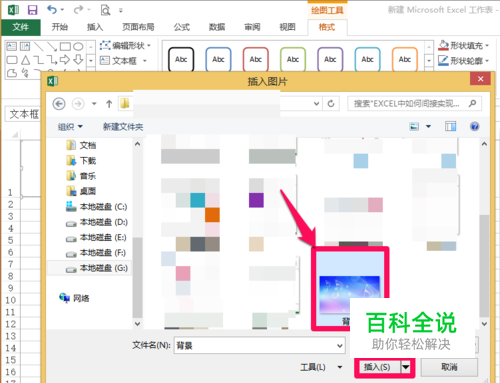Screen dimensions: 500x383
Task: Apply the black outline Abc shape style
Action: (181, 59)
